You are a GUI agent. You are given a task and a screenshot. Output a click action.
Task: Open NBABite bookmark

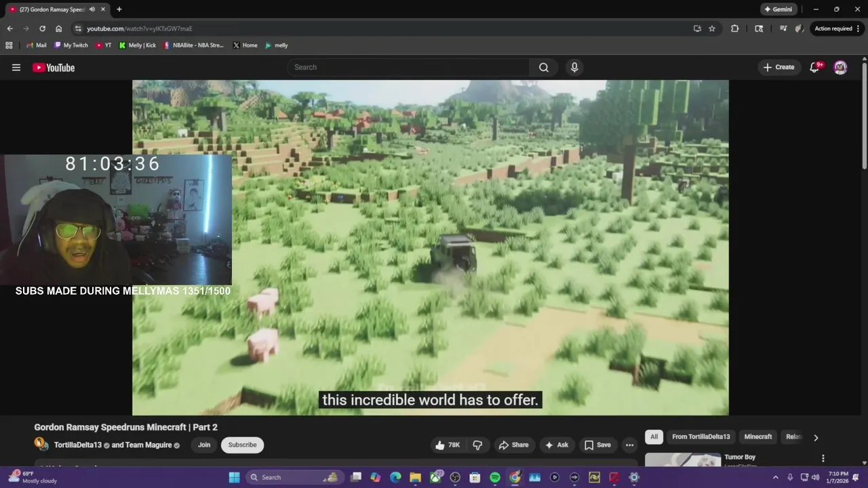tap(193, 45)
